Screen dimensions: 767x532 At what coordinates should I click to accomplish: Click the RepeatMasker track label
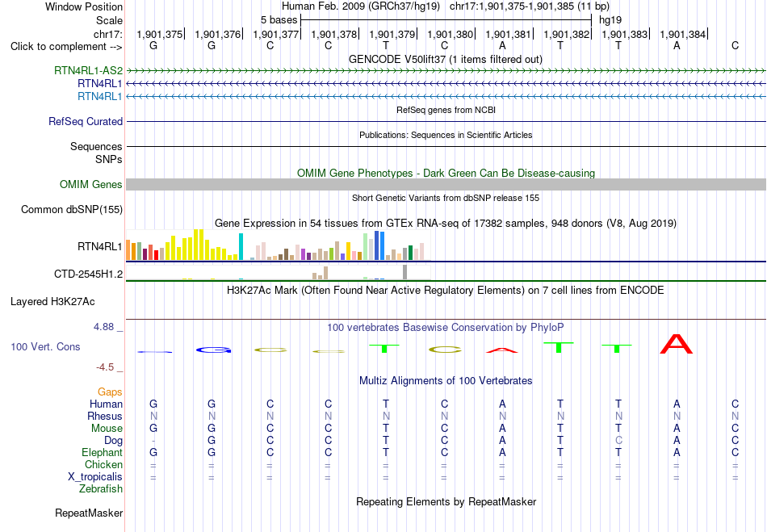(x=89, y=513)
